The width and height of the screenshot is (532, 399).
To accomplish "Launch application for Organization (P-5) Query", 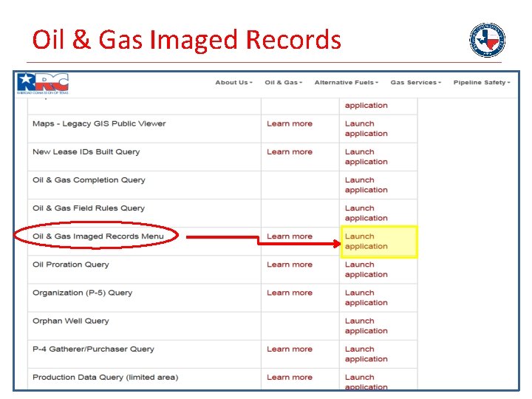I will point(366,298).
